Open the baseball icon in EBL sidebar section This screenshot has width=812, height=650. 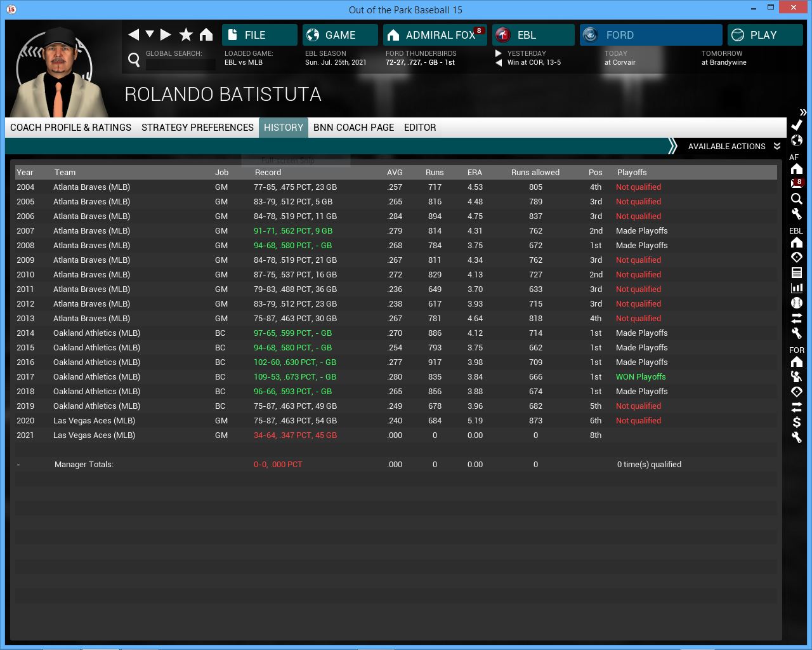pyautogui.click(x=797, y=303)
